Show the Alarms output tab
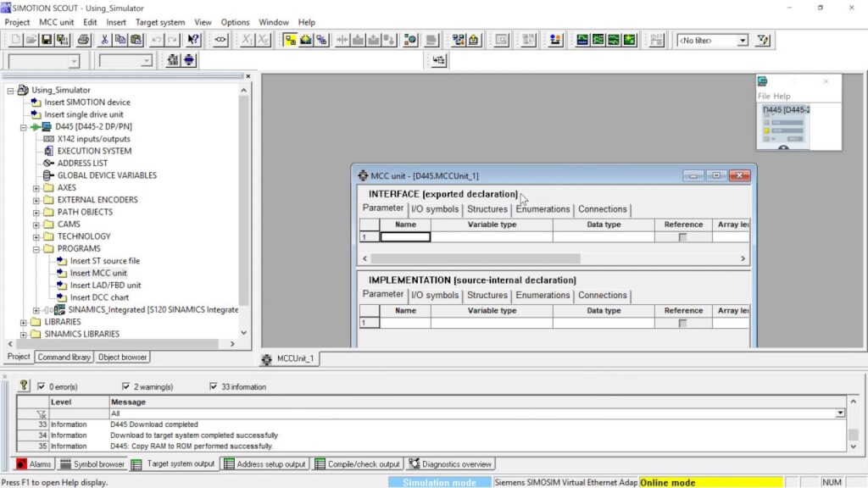This screenshot has width=868, height=488. [x=34, y=464]
